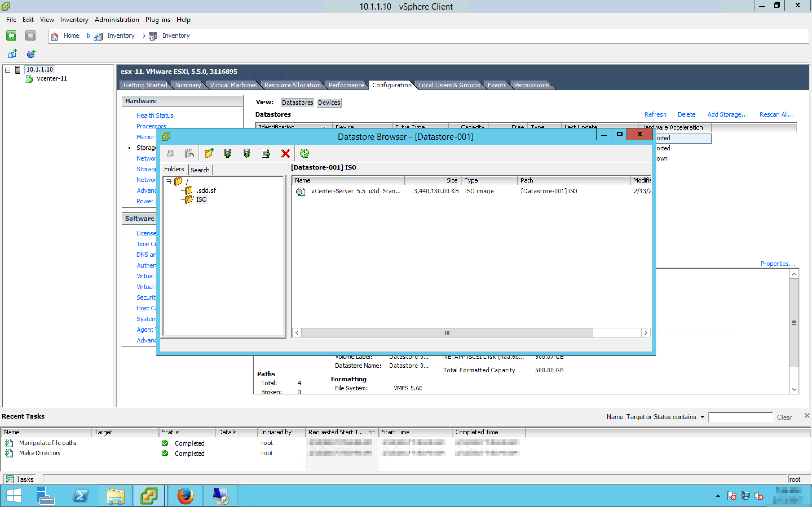The image size is (812, 507).
Task: Collapse the root folder in the Folders tree
Action: click(x=168, y=181)
